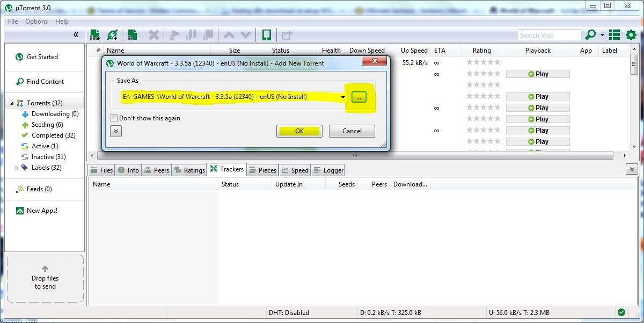
Task: Click the Share toolbar icon
Action: pyautogui.click(x=287, y=35)
